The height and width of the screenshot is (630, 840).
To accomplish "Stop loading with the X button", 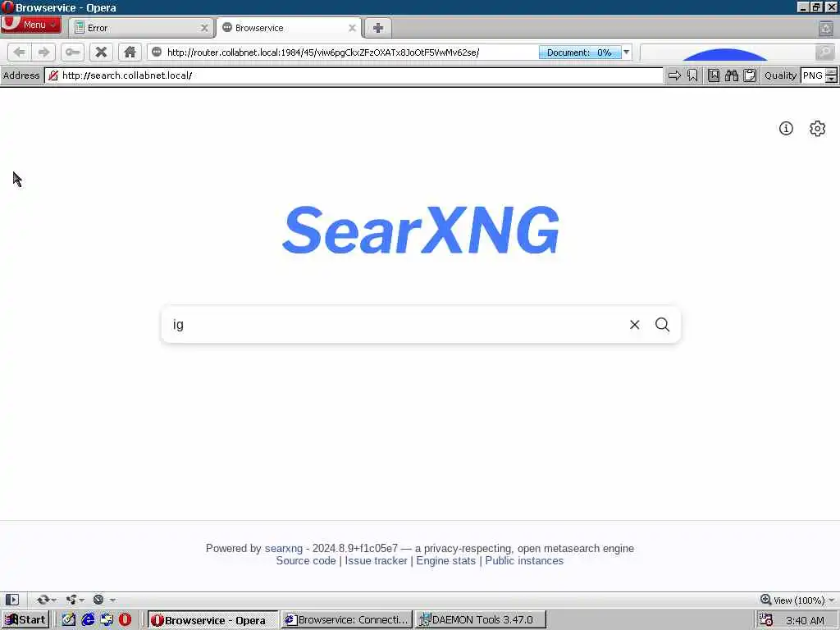I will pyautogui.click(x=101, y=52).
